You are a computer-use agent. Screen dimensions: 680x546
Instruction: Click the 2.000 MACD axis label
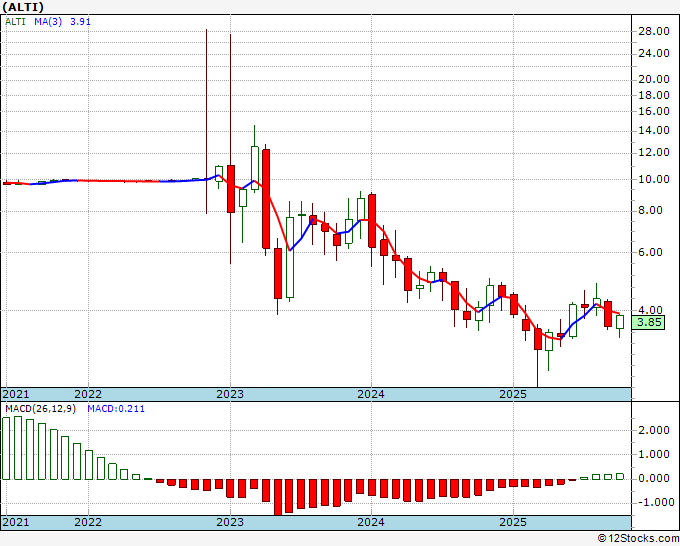656,430
